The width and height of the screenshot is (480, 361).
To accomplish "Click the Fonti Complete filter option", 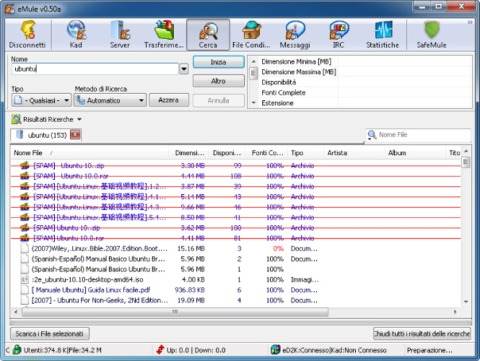I will (283, 93).
